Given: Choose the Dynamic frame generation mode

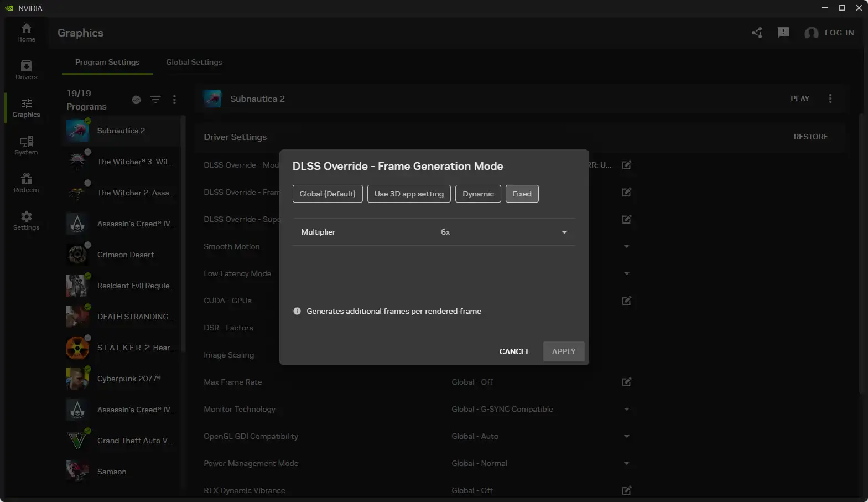Looking at the screenshot, I should pos(478,194).
